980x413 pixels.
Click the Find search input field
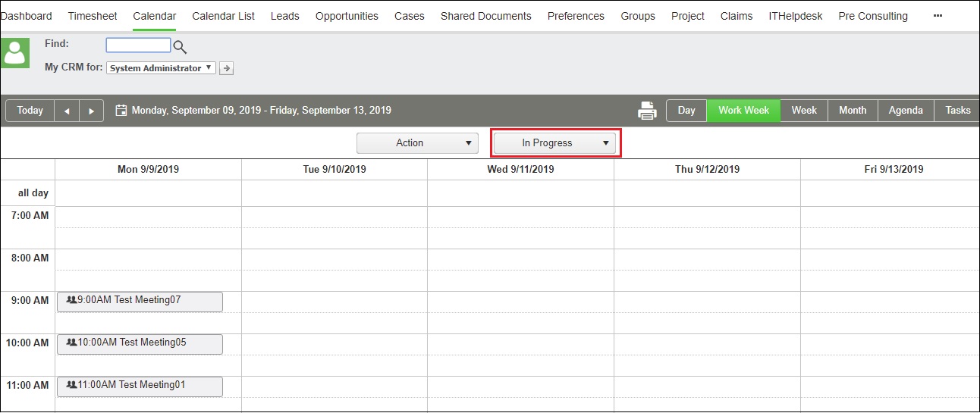[138, 45]
